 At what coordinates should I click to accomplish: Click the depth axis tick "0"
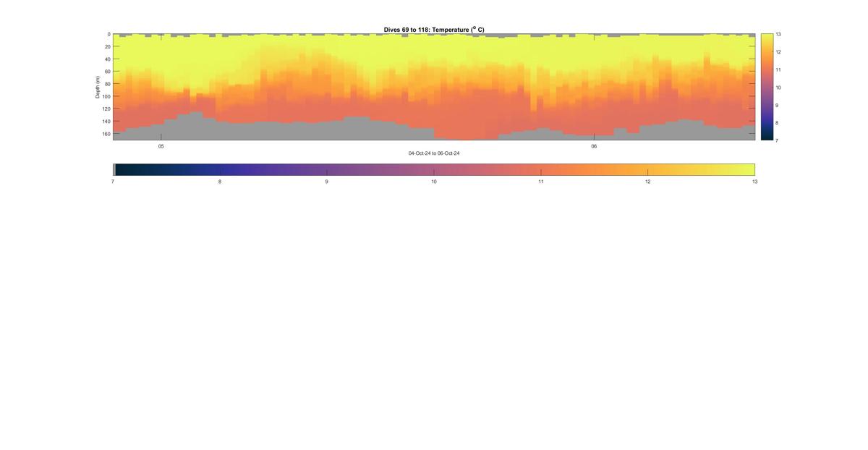(x=109, y=34)
